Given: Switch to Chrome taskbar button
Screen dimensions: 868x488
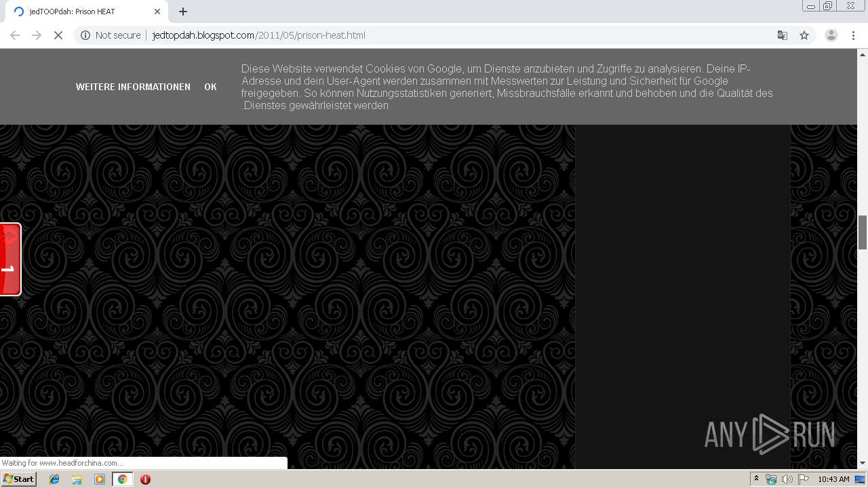Looking at the screenshot, I should coord(122,479).
